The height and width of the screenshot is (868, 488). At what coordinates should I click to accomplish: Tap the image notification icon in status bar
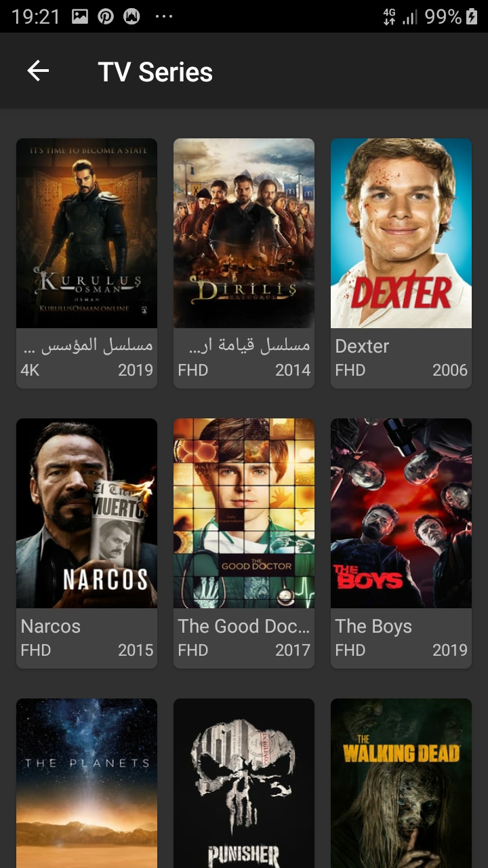(x=80, y=17)
